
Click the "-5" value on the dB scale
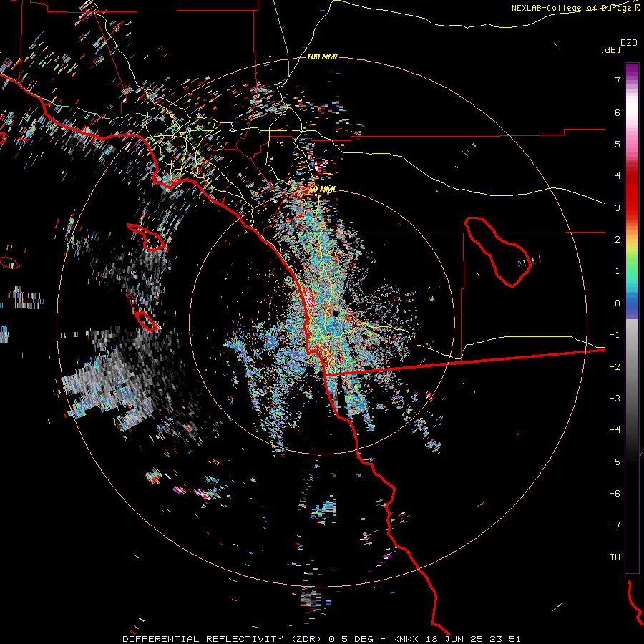click(x=615, y=462)
